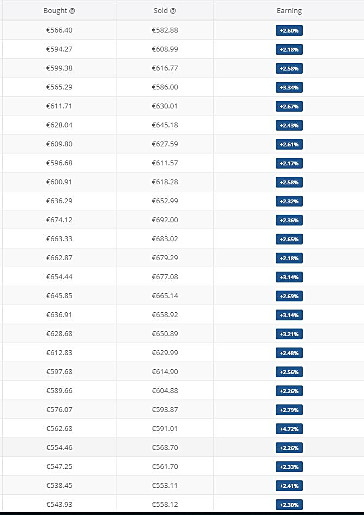Click the help icon beside Sold

coord(173,11)
